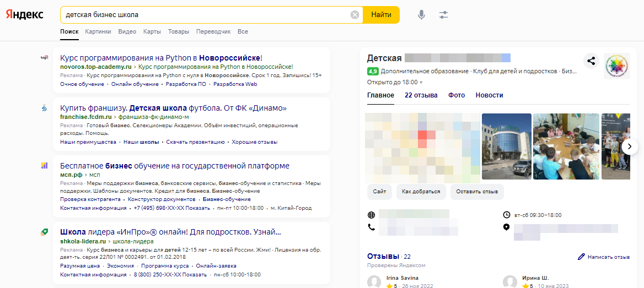
Task: Start voice search with microphone icon
Action: point(421,15)
